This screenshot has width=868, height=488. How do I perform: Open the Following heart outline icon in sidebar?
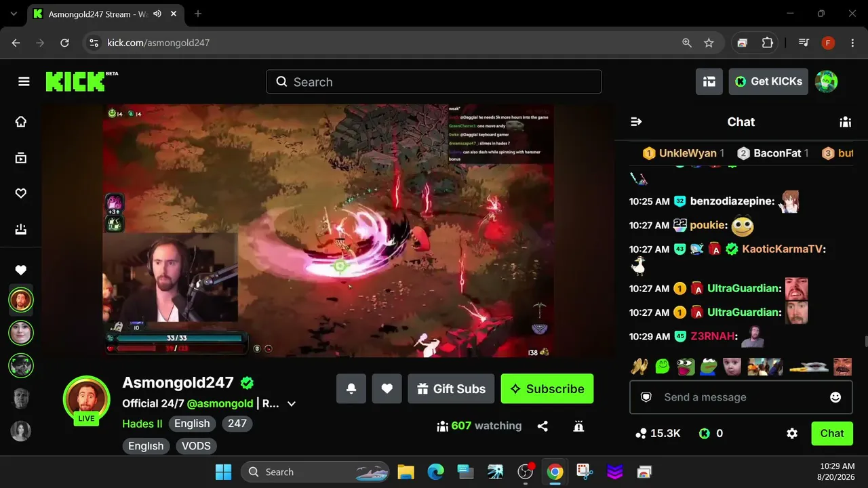(21, 194)
